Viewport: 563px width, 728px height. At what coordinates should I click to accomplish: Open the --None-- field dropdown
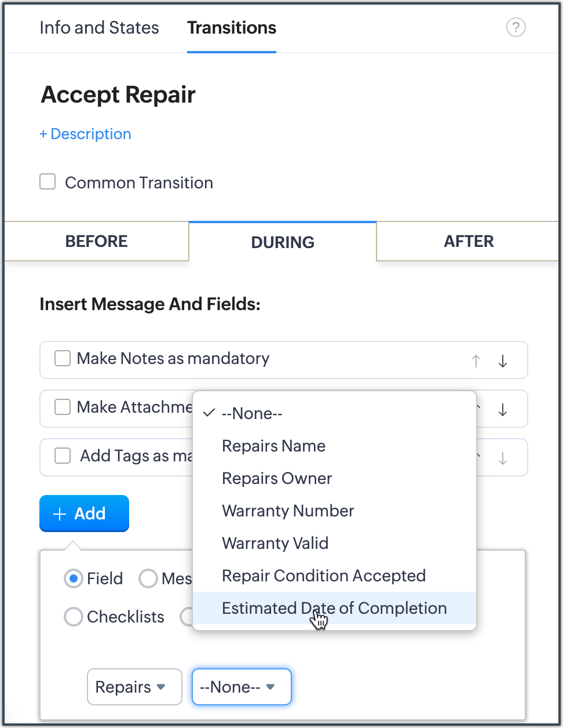[241, 687]
